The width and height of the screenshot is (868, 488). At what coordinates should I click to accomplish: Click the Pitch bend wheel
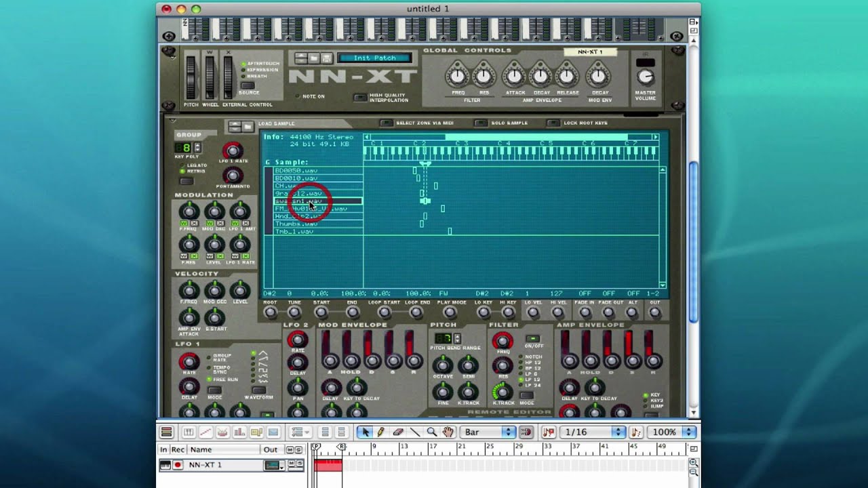[191, 78]
